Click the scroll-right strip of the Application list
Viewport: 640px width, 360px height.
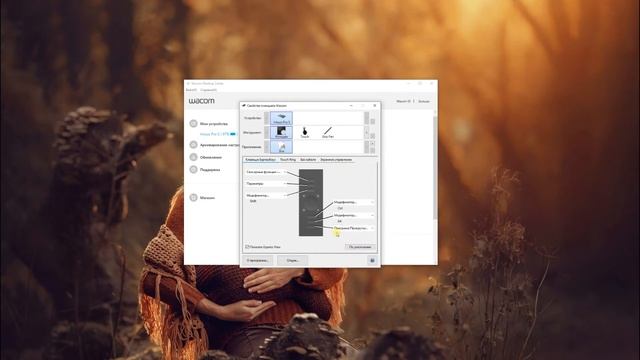tap(367, 147)
